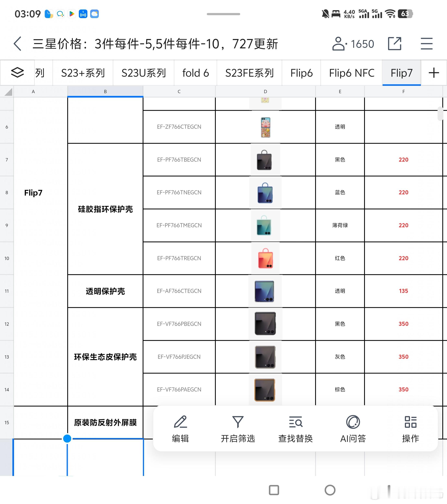Screen dimensions: 447x504
Task: Switch to the fold 6 sheet tab
Action: (195, 73)
